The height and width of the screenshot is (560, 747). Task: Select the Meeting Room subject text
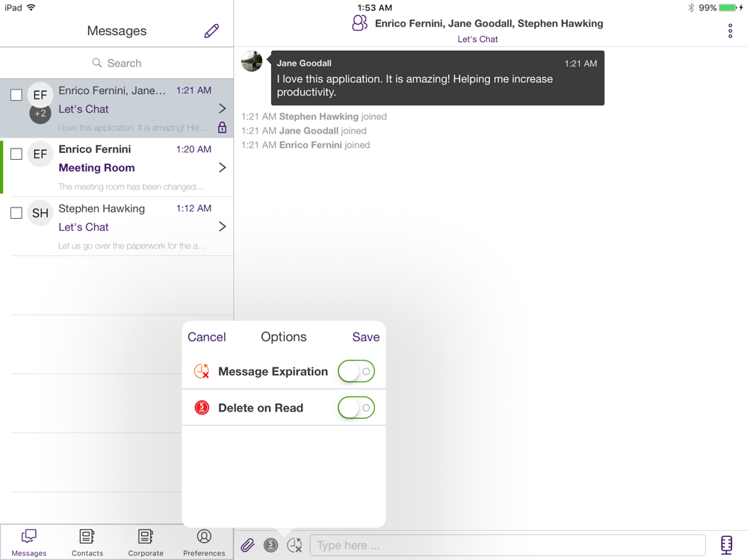coord(96,167)
